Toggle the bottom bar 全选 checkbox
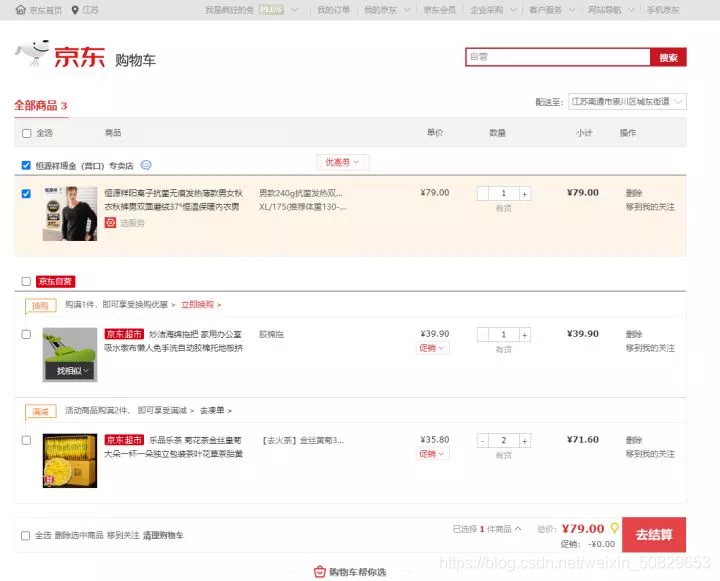The width and height of the screenshot is (720, 581). pyautogui.click(x=26, y=536)
